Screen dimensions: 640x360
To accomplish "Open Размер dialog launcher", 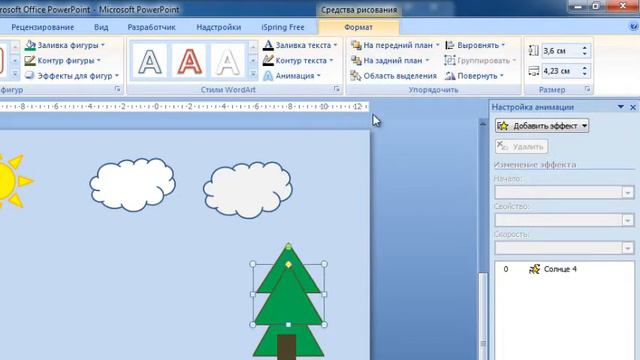I will click(x=587, y=89).
